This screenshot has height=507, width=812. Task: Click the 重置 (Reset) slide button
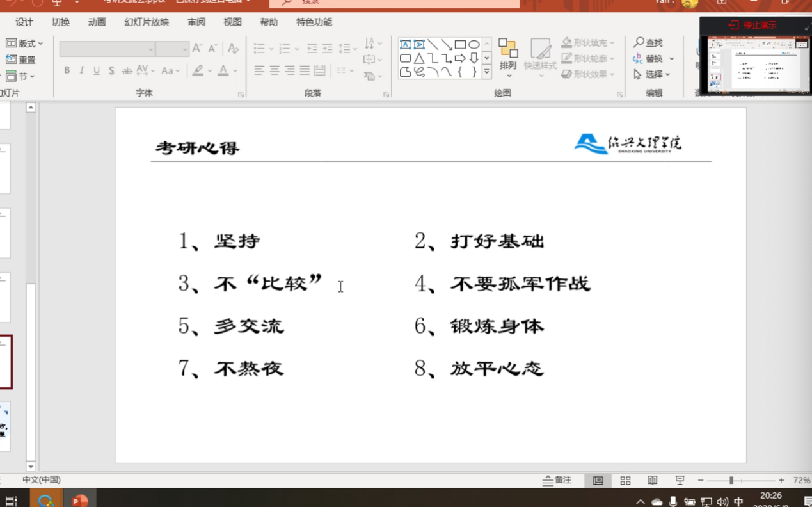point(20,60)
